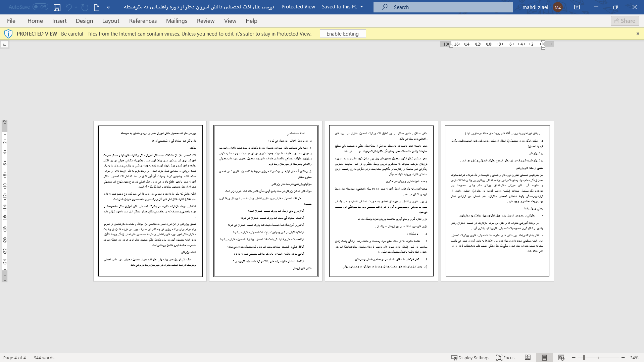Click the vertical ruler

[5, 201]
